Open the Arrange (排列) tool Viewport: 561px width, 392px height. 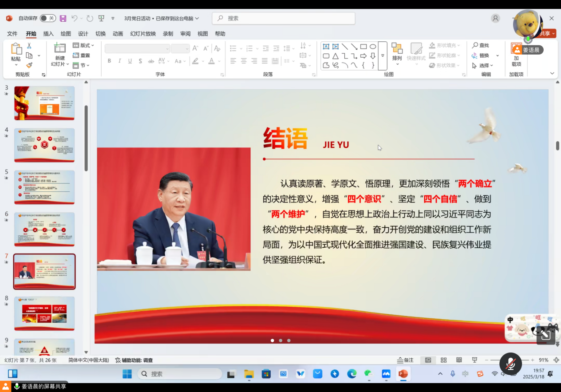click(397, 52)
